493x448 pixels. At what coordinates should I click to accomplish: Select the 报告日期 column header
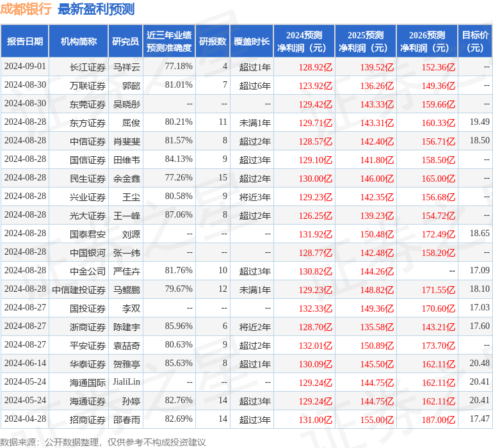[25, 41]
